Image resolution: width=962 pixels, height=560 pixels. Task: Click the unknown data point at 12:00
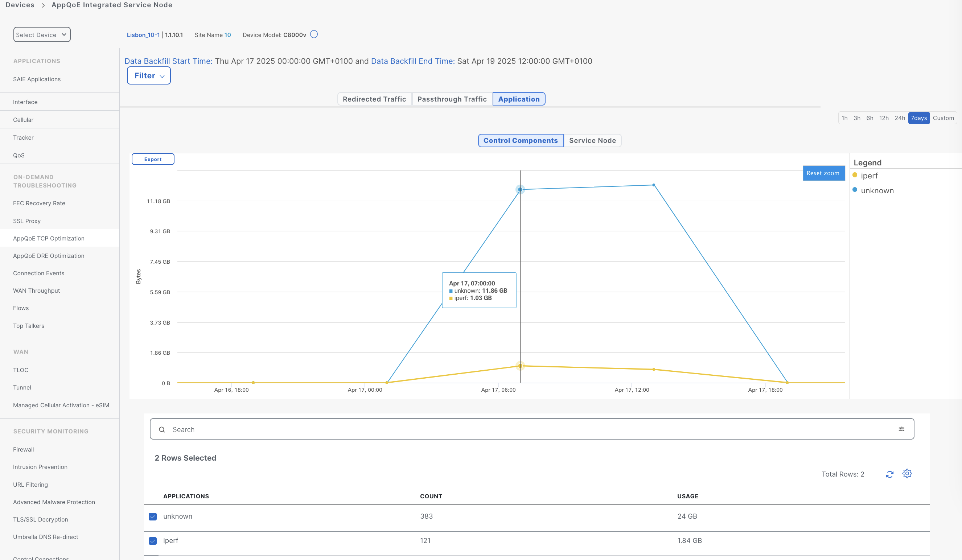tap(654, 185)
